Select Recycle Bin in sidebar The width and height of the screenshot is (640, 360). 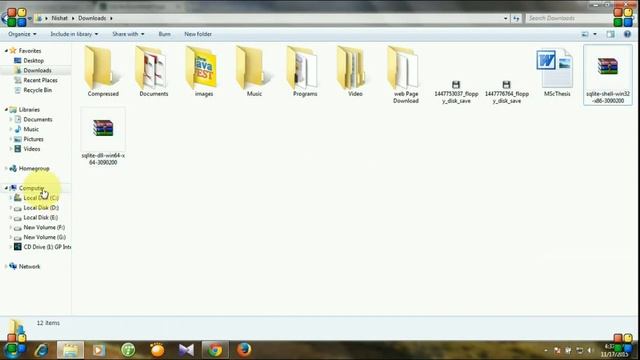click(x=38, y=90)
